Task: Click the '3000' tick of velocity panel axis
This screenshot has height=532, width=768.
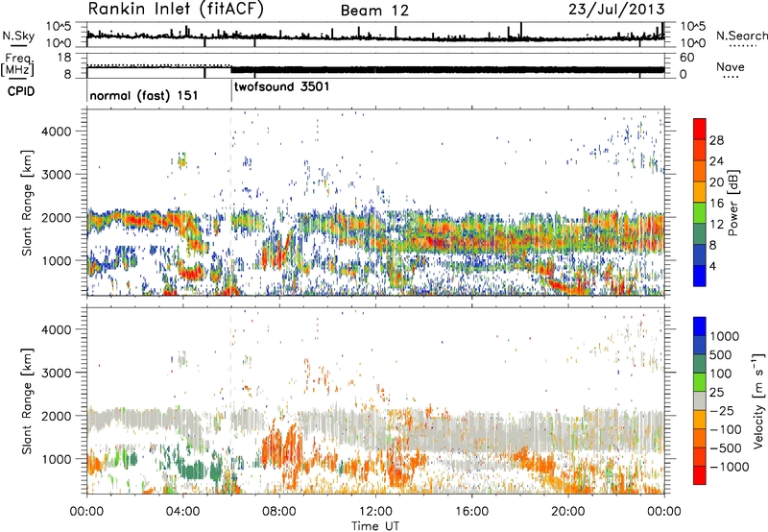Action: [x=56, y=373]
